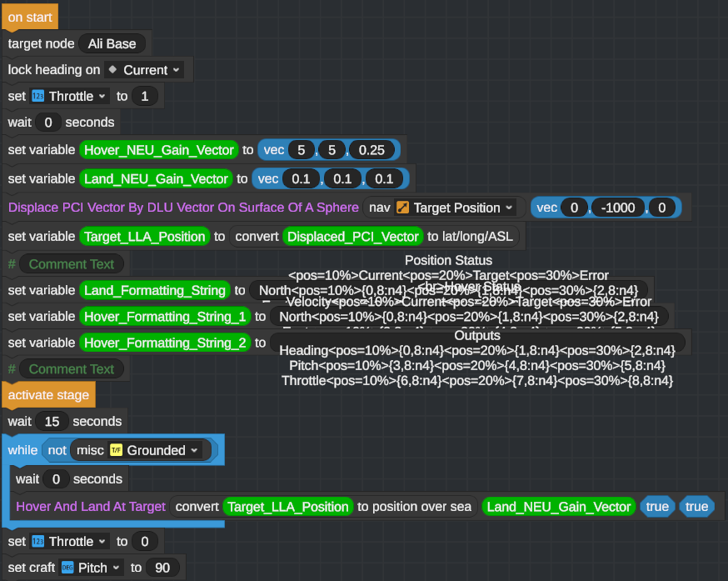Select the Hover_Formatting_String_1 variable pill
This screenshot has height=581, width=728.
click(165, 317)
